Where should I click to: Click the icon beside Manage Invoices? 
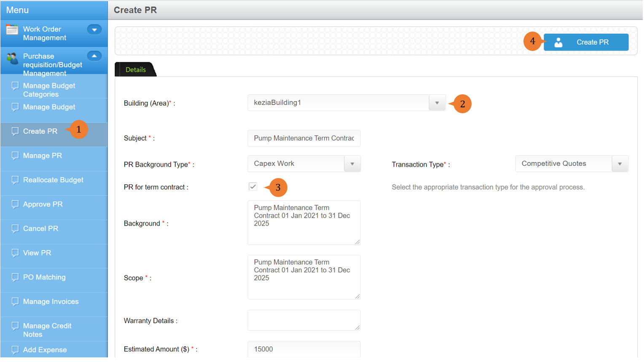tap(15, 302)
